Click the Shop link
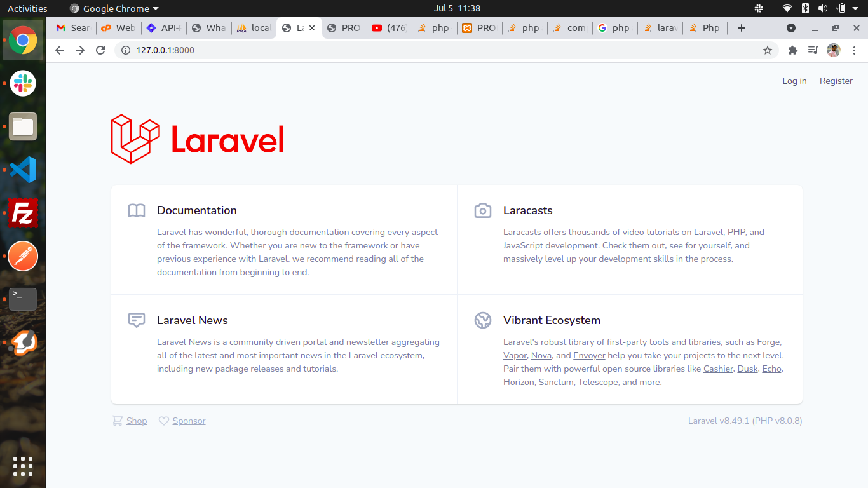 137,421
